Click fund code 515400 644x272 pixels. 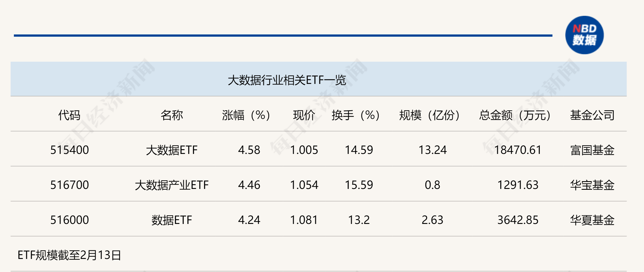(70, 150)
